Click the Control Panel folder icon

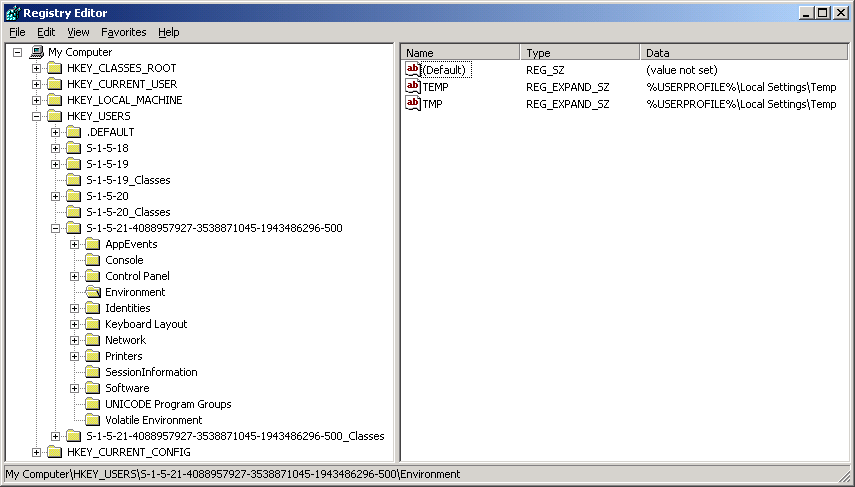[93, 276]
